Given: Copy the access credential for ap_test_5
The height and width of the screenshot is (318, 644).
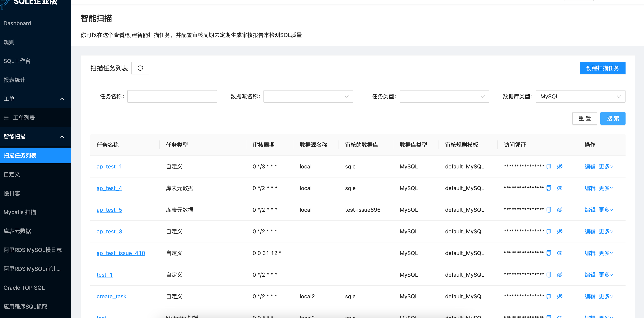Looking at the screenshot, I should [x=549, y=210].
